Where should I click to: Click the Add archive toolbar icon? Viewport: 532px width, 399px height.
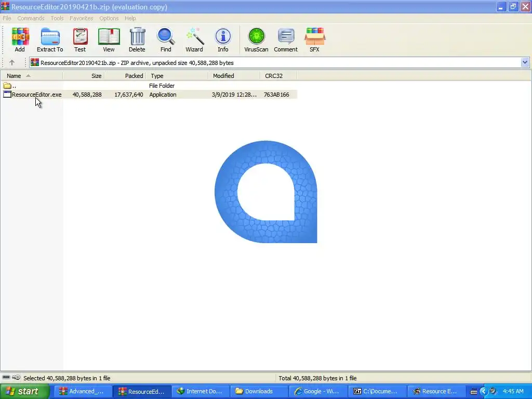pyautogui.click(x=20, y=39)
